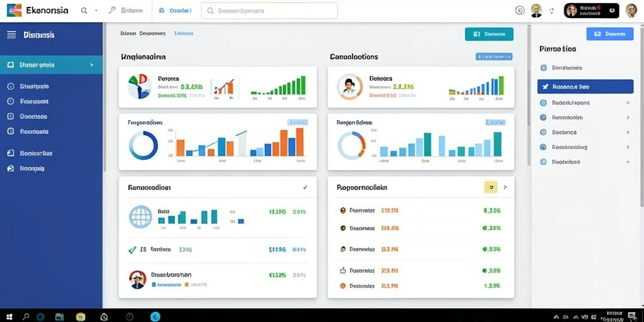The width and height of the screenshot is (644, 322).
Task: Open the hamburger menu in the sidebar
Action: click(11, 35)
